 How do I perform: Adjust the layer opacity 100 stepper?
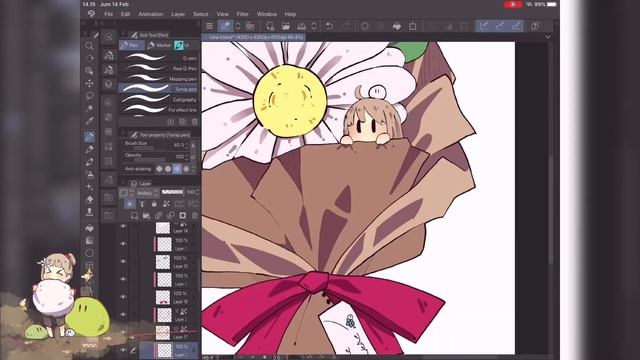point(198,192)
